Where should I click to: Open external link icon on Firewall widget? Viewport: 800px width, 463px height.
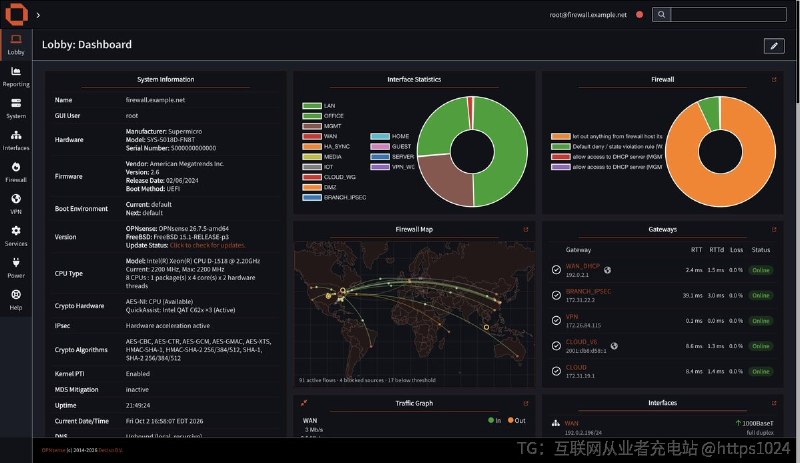tap(774, 80)
